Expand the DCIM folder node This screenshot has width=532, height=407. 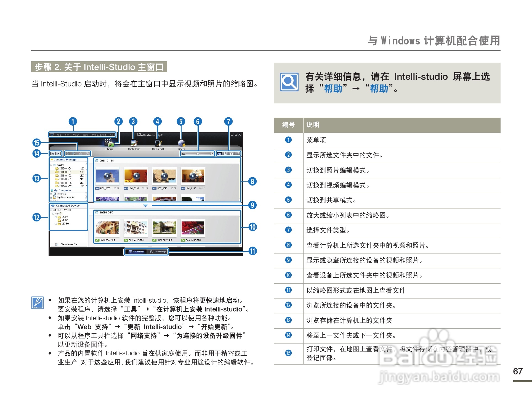tap(56, 217)
